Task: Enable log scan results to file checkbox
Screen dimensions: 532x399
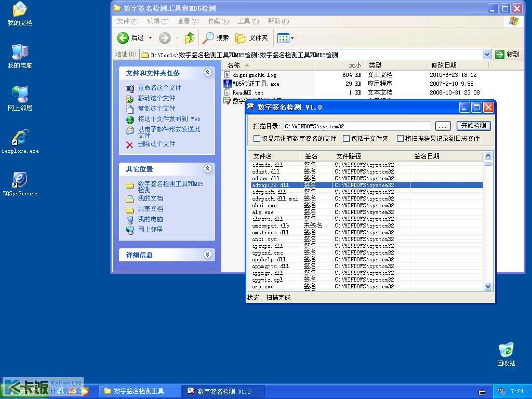Action: tap(401, 138)
